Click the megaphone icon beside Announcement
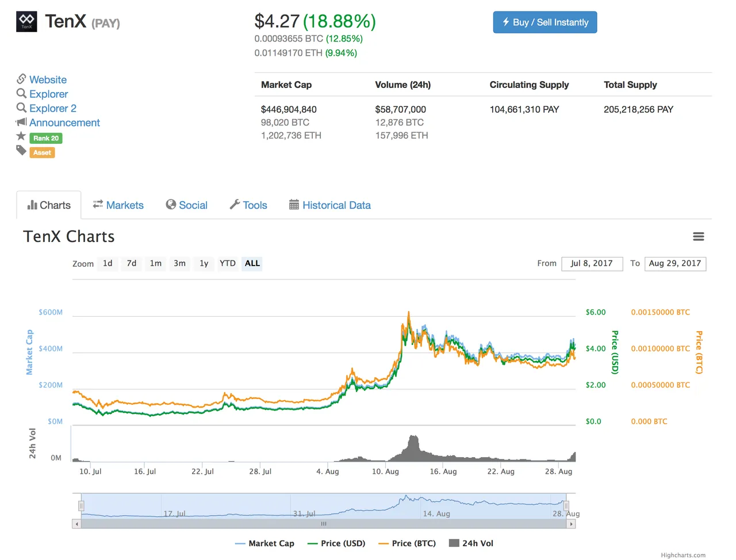736x560 pixels. pyautogui.click(x=21, y=122)
